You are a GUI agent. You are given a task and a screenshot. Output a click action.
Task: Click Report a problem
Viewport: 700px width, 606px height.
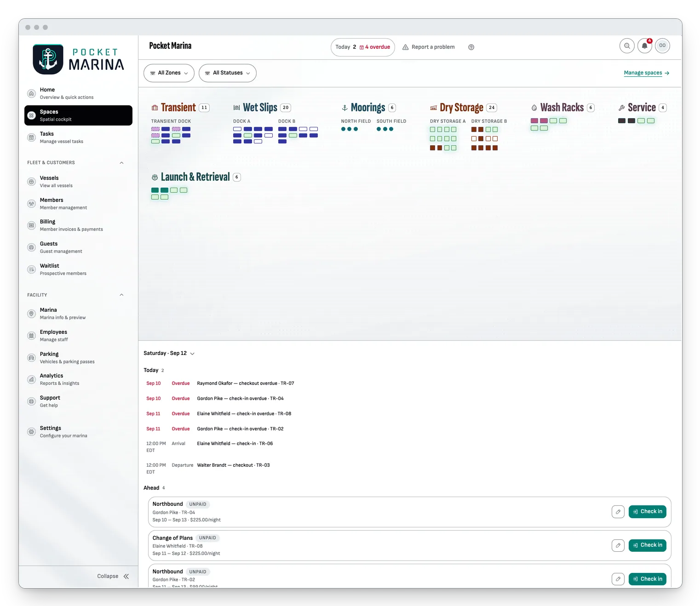pyautogui.click(x=429, y=47)
